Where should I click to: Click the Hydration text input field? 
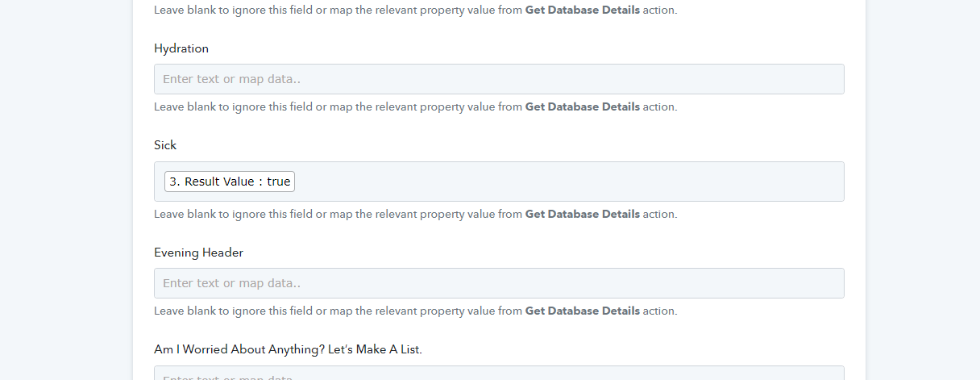click(x=499, y=79)
